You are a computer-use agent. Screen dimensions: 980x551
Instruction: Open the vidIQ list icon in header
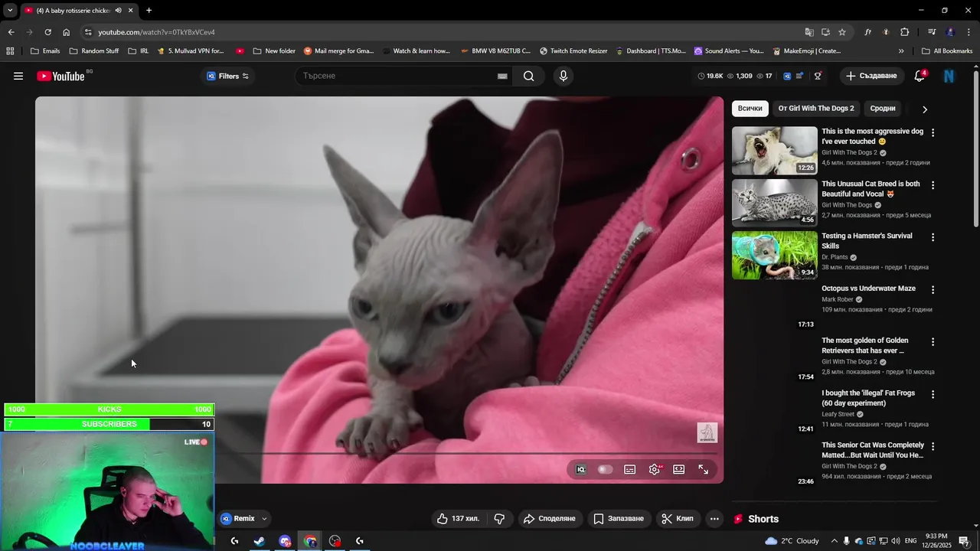pyautogui.click(x=800, y=76)
